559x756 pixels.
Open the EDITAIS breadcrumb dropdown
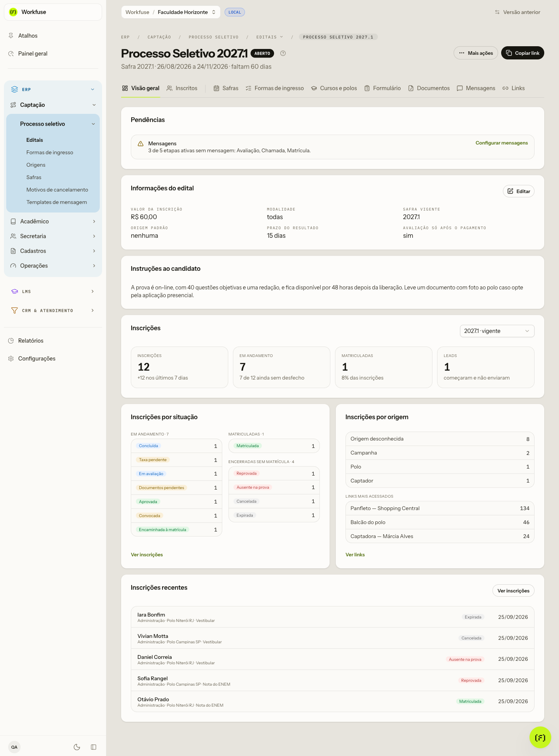270,37
